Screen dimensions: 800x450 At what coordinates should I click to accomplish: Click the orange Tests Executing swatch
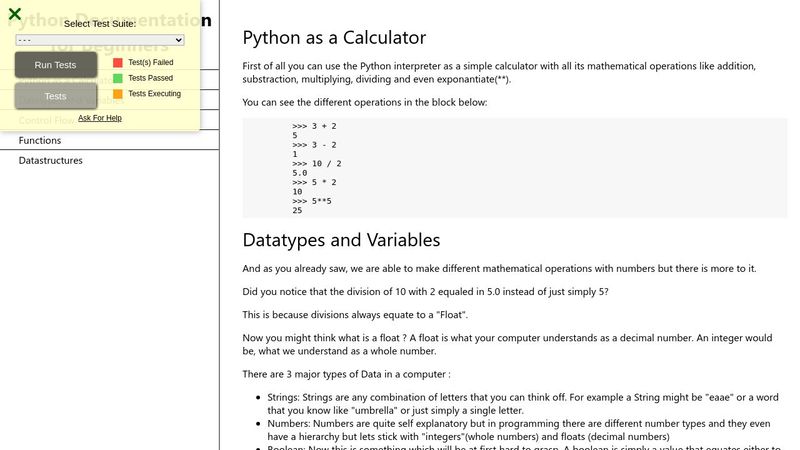point(118,94)
